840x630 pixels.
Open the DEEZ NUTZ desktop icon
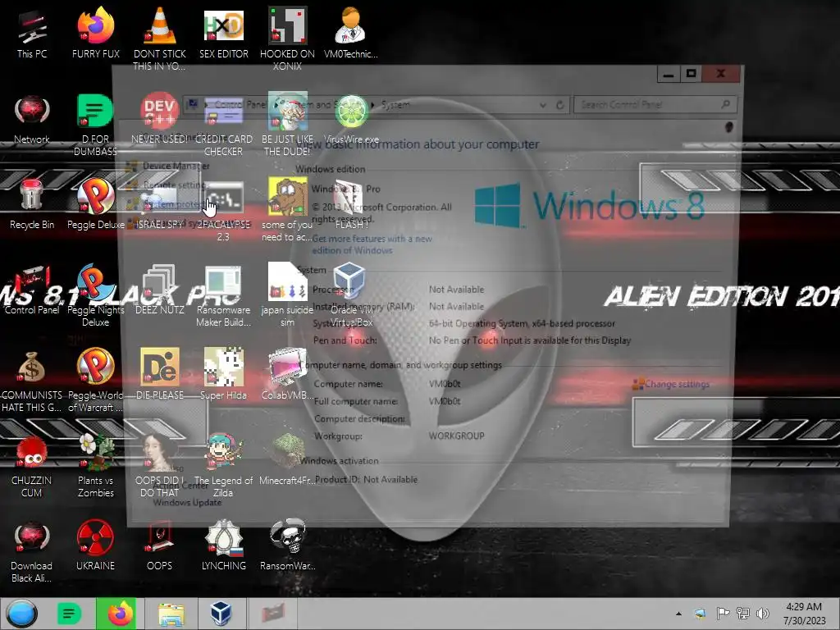[160, 290]
